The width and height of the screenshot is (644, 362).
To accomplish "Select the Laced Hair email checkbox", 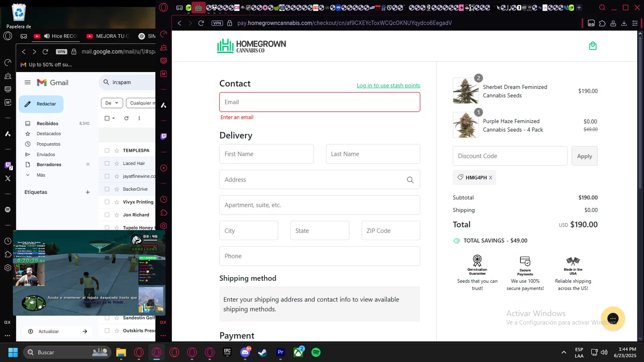I will 107,163.
